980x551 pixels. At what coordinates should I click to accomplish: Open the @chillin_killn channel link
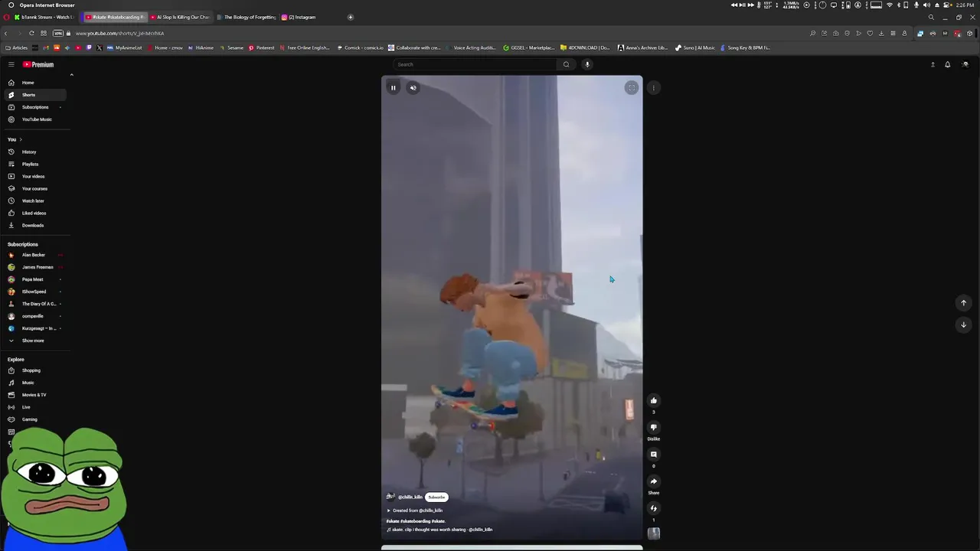pos(410,497)
